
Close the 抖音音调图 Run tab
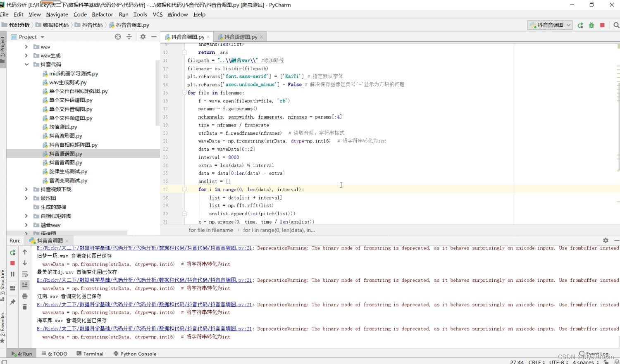(x=67, y=240)
